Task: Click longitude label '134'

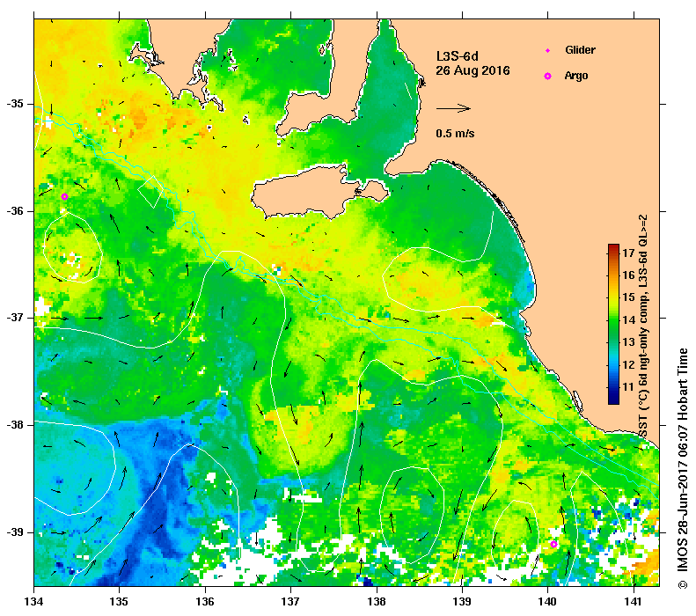Action: coord(34,602)
